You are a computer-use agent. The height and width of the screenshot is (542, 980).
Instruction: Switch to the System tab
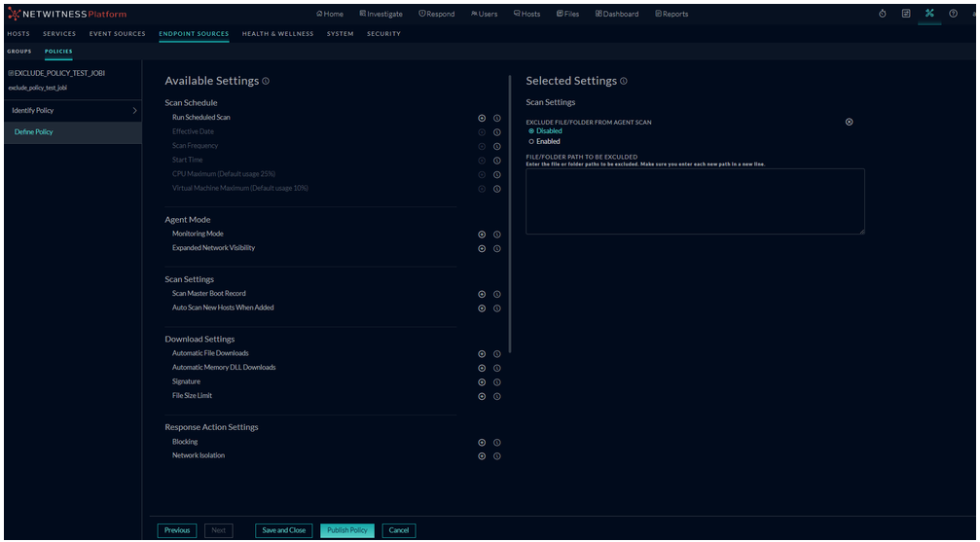pyautogui.click(x=340, y=34)
